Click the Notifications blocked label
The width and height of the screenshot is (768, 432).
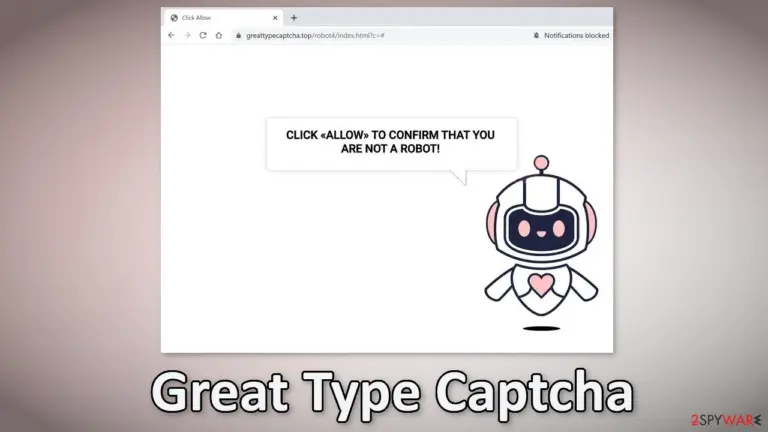pos(576,35)
